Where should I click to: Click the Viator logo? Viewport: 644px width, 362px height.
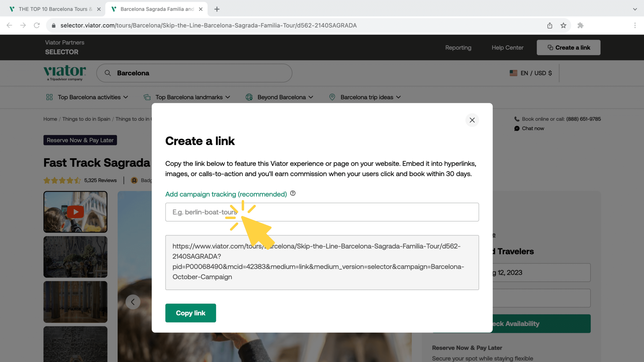click(65, 73)
